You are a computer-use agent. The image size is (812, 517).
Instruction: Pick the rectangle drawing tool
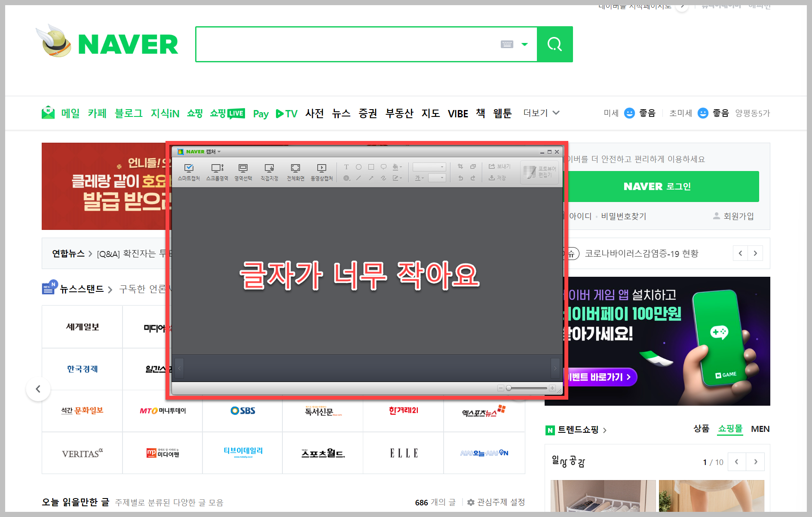(x=371, y=167)
